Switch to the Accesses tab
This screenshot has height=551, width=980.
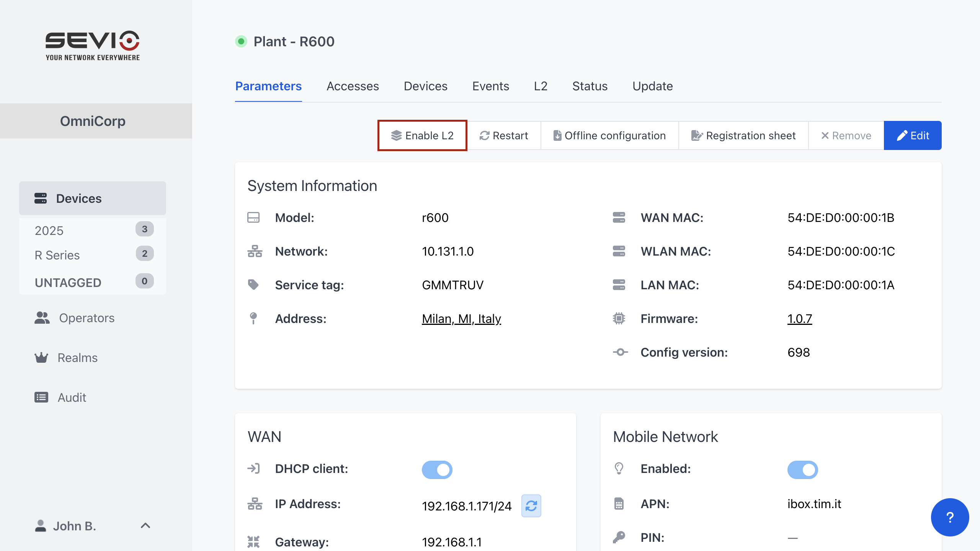pos(353,86)
